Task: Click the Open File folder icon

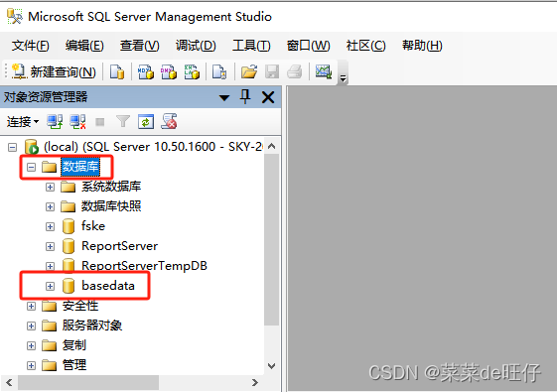Action: (x=249, y=72)
